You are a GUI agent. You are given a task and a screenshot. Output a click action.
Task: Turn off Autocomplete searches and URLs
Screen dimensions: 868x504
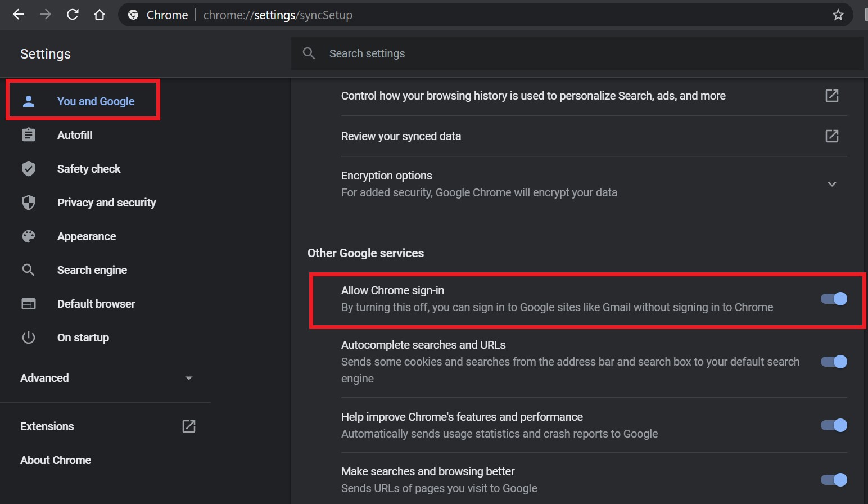pos(833,362)
